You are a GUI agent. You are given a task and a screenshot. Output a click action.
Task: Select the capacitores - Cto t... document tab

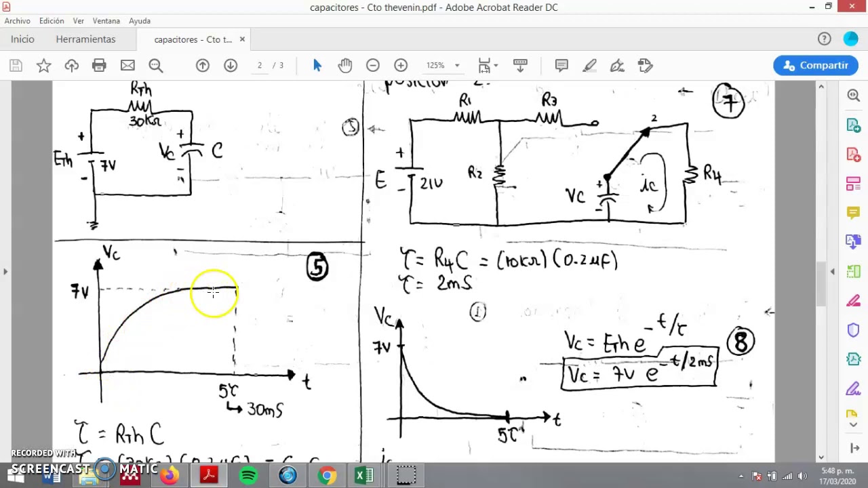tap(193, 39)
